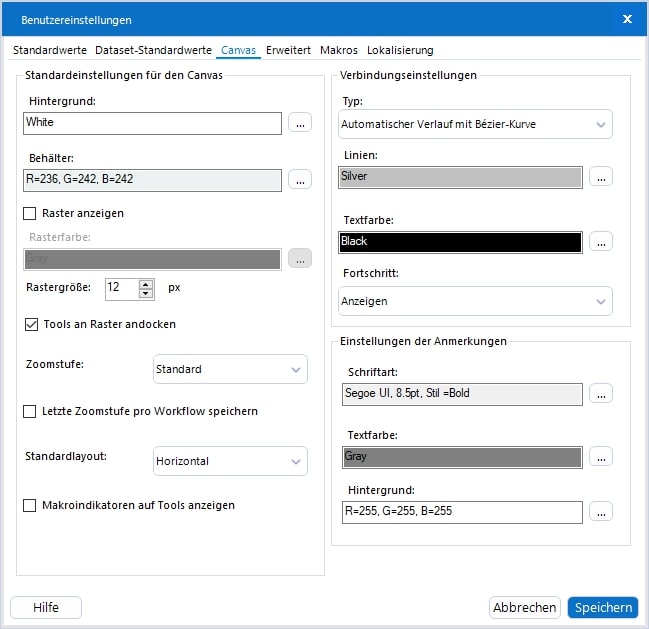The image size is (649, 629).
Task: Expand the Zoomstufe dropdown
Action: 230,369
